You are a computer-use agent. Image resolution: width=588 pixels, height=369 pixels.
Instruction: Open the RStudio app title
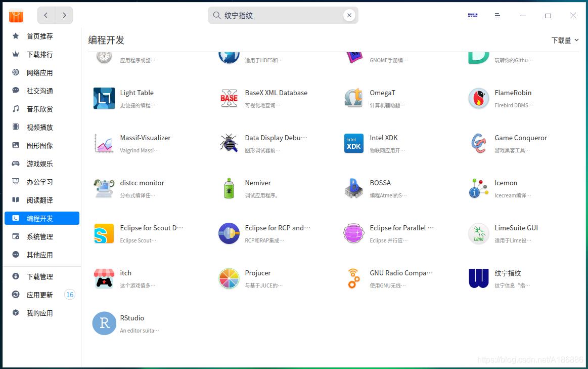coord(132,318)
